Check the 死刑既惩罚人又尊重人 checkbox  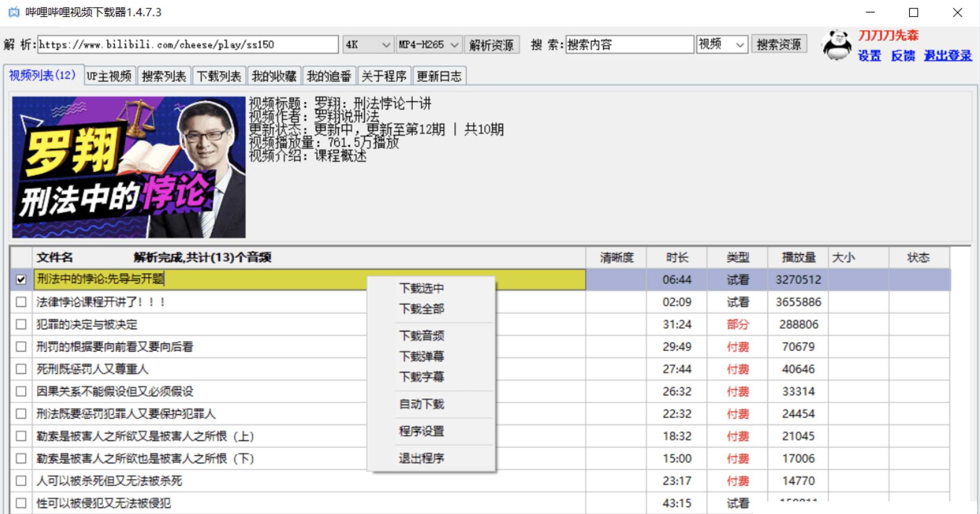coord(21,369)
